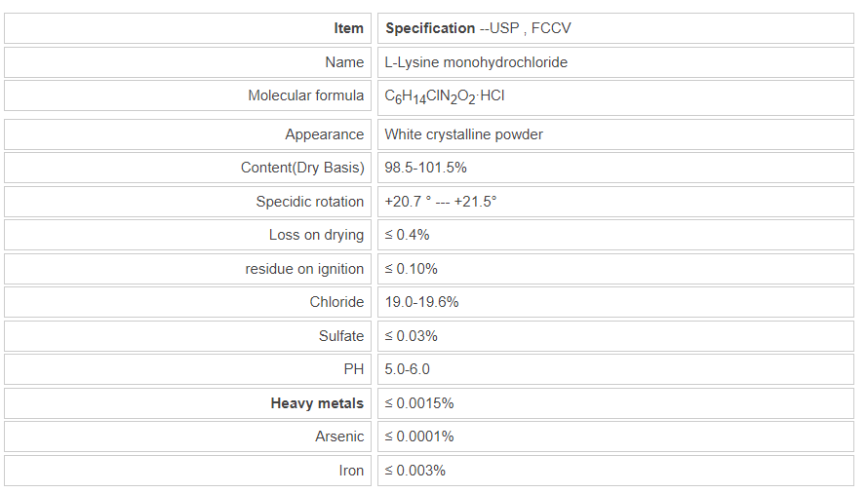Select the "+20.7 ° --- +21.5°" value
868x493 pixels.
(441, 202)
